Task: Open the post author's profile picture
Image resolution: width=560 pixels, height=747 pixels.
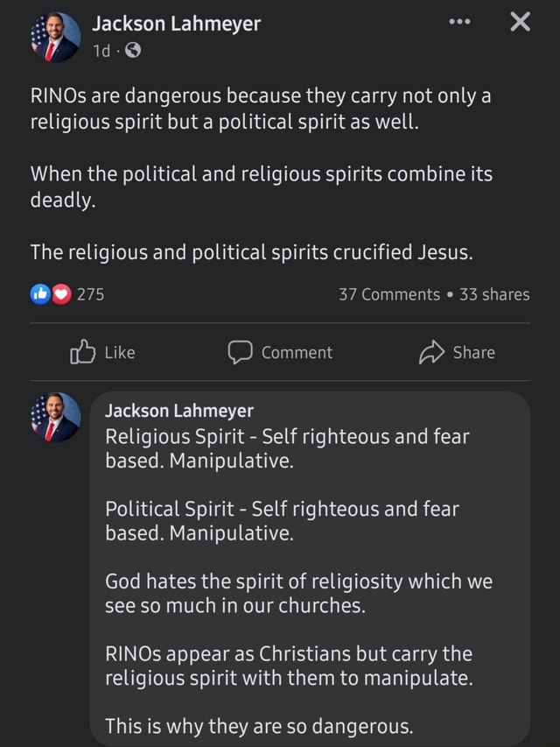Action: [55, 37]
